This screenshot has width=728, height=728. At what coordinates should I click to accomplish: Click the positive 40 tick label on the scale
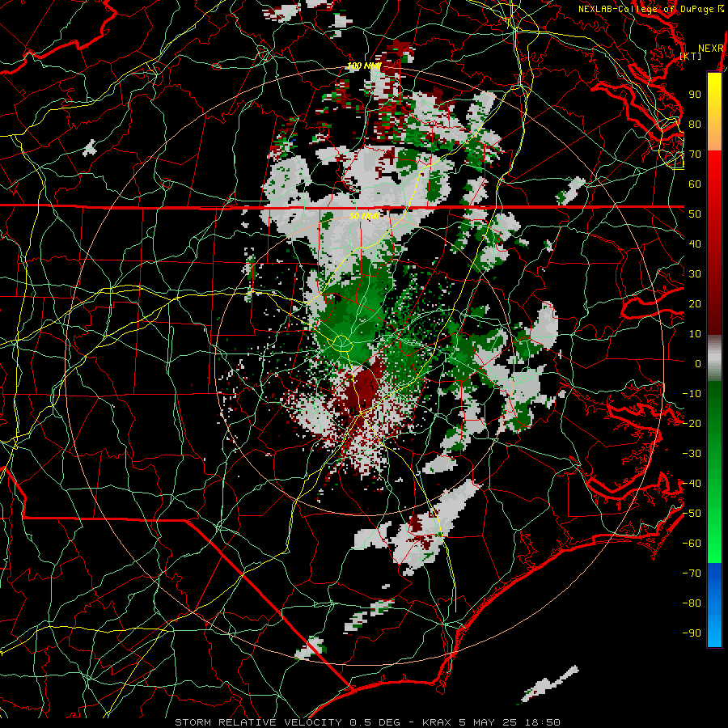point(695,243)
